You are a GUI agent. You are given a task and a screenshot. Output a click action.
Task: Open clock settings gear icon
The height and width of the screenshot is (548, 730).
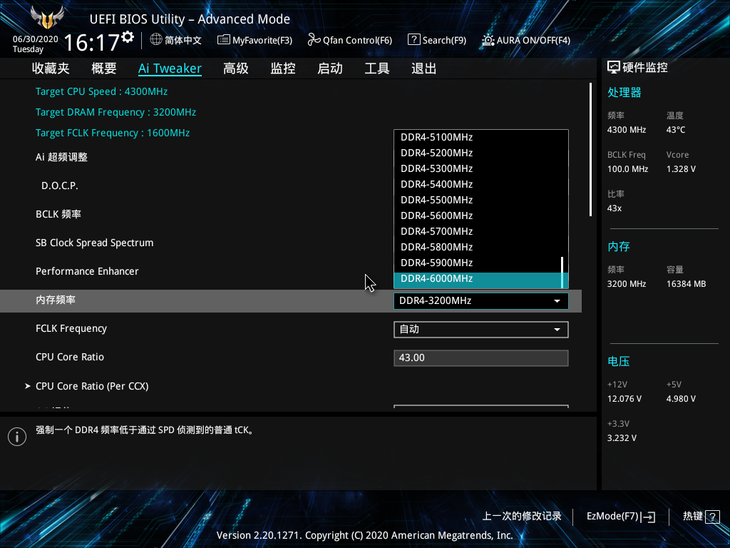pos(128,37)
